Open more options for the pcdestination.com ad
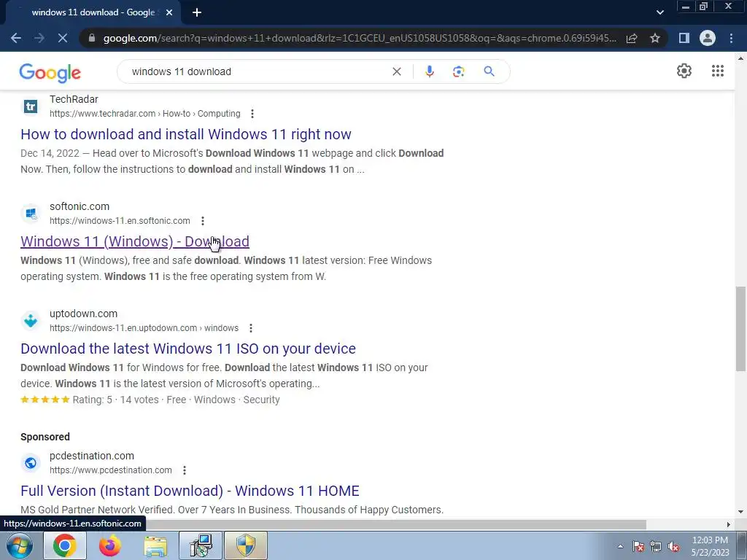 [185, 470]
